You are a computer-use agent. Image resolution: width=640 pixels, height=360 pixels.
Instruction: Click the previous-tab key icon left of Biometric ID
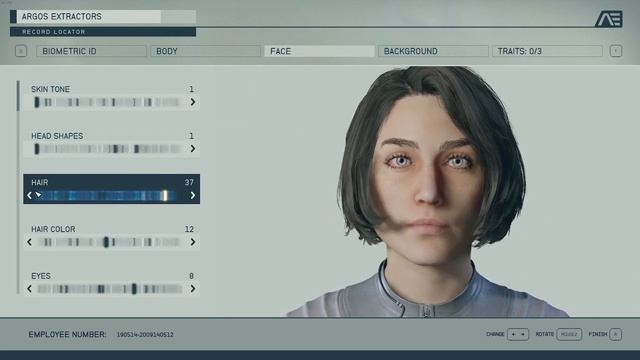[21, 51]
